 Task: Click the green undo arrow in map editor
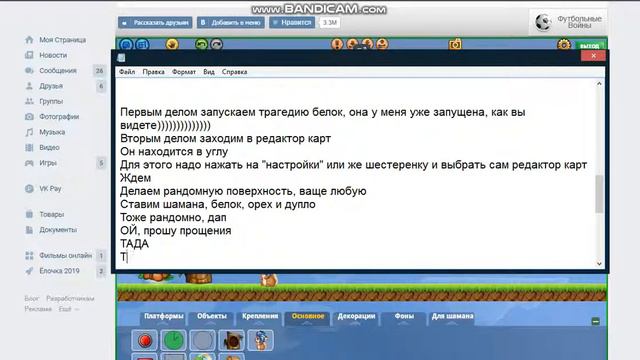coord(201,44)
